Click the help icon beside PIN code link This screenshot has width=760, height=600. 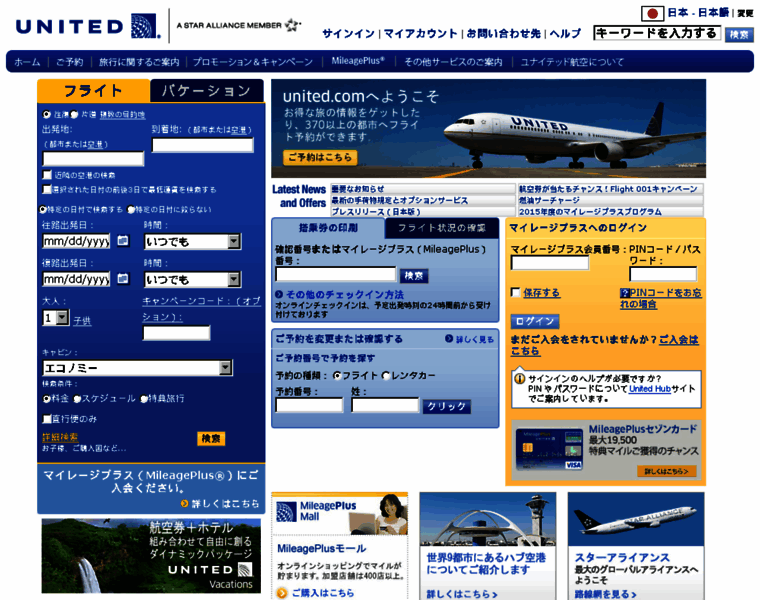[624, 293]
